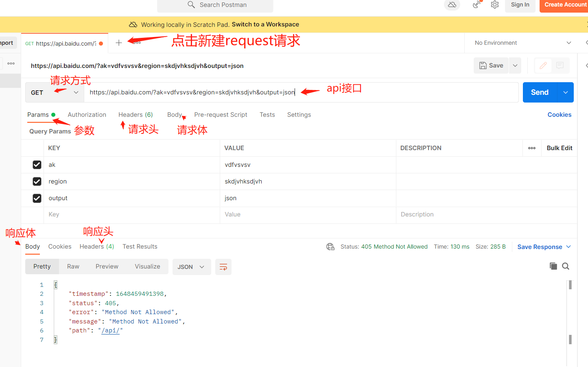The image size is (588, 367).
Task: Search the response with magnifier icon
Action: [566, 266]
